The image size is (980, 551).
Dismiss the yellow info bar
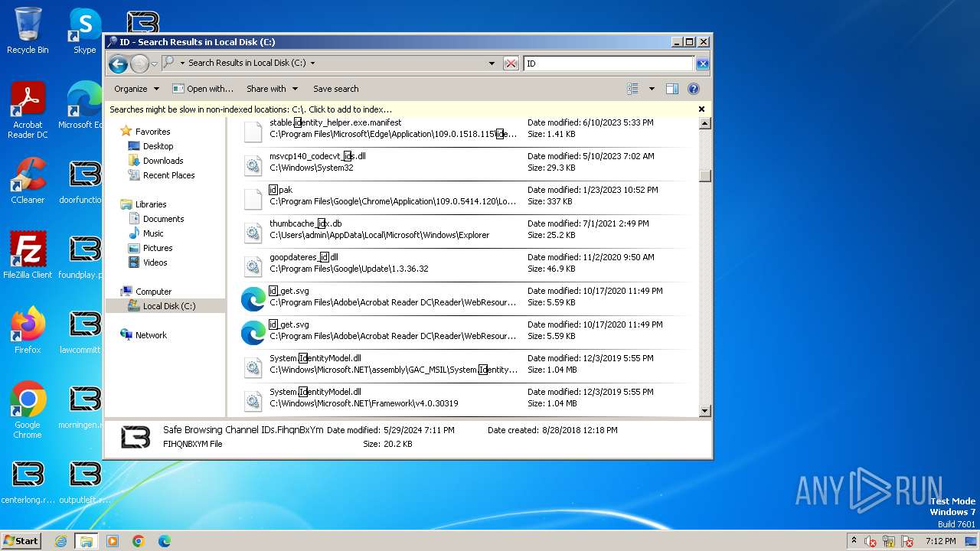(701, 109)
